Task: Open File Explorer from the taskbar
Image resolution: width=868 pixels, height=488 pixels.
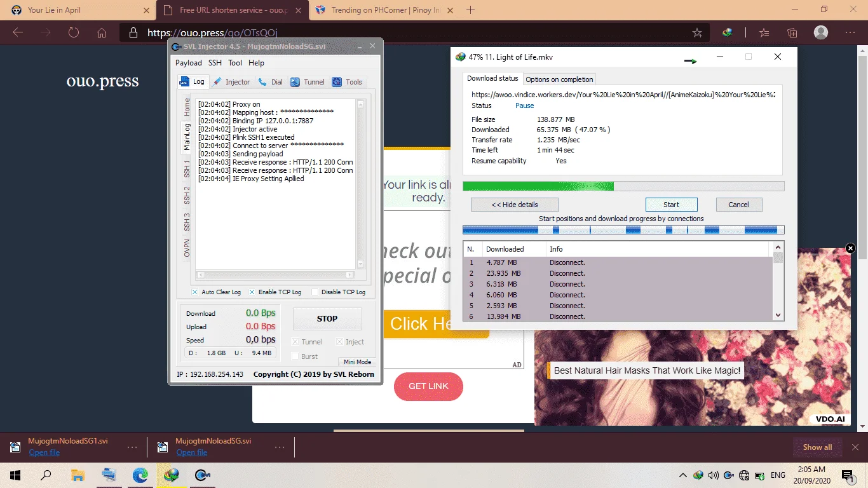Action: [78, 475]
